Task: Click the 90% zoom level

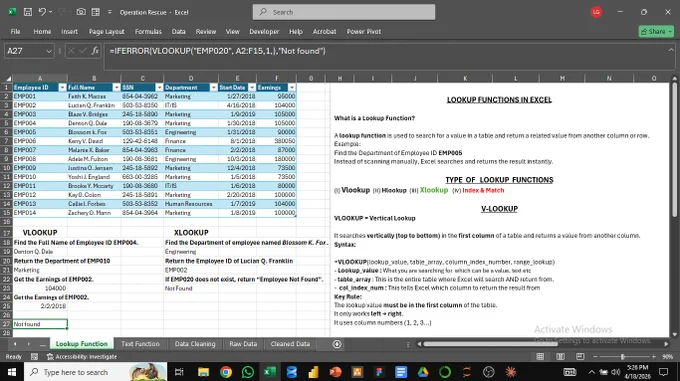Action: (667, 357)
